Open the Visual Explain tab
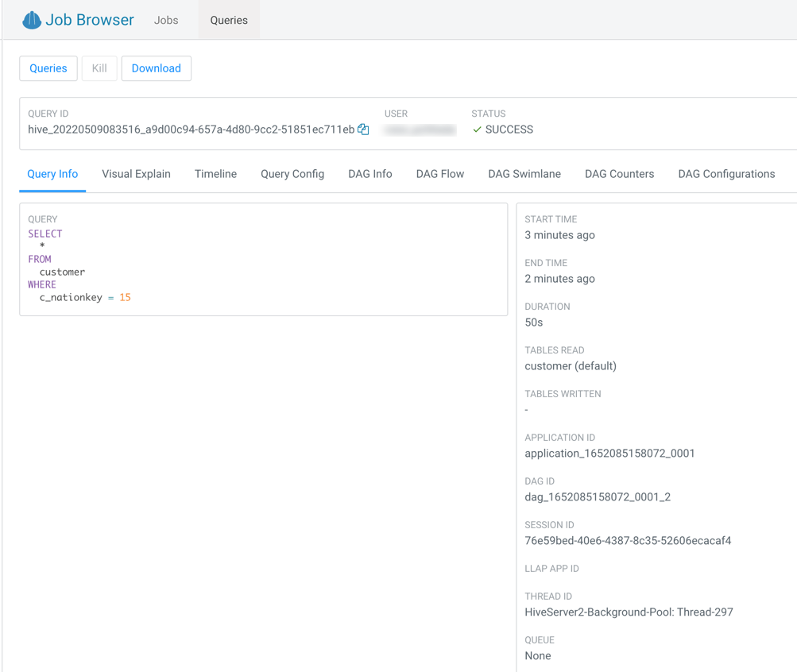797x672 pixels. click(135, 173)
